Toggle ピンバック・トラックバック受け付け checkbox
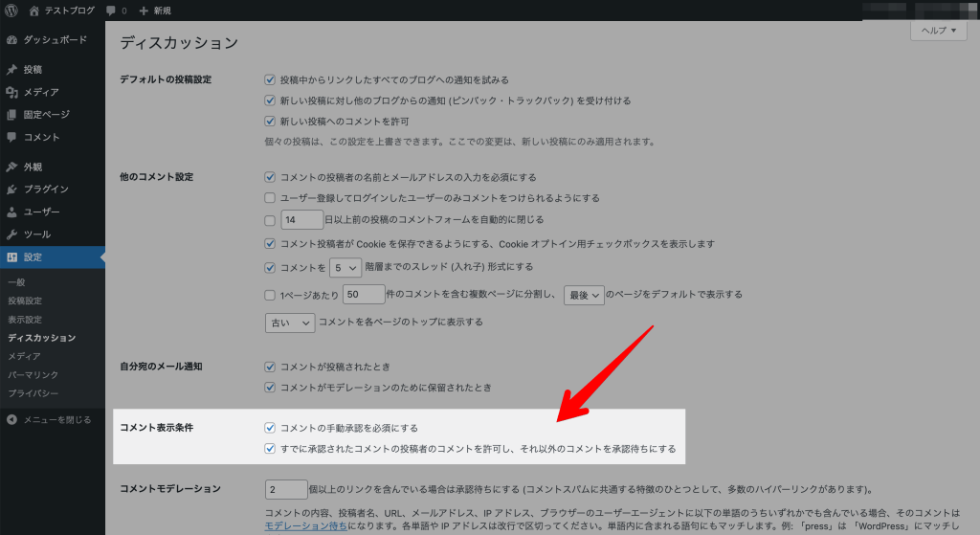 270,100
